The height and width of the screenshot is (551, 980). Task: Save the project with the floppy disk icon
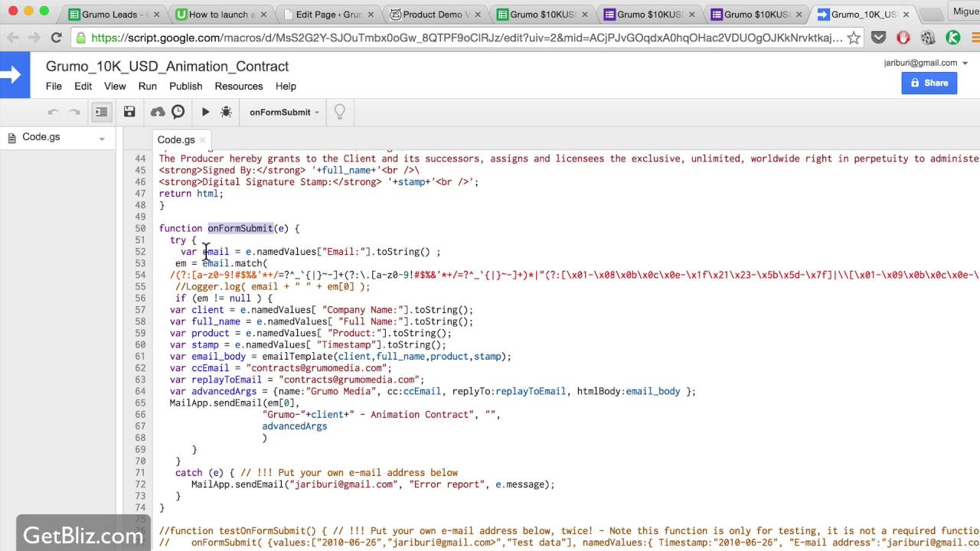[x=129, y=112]
